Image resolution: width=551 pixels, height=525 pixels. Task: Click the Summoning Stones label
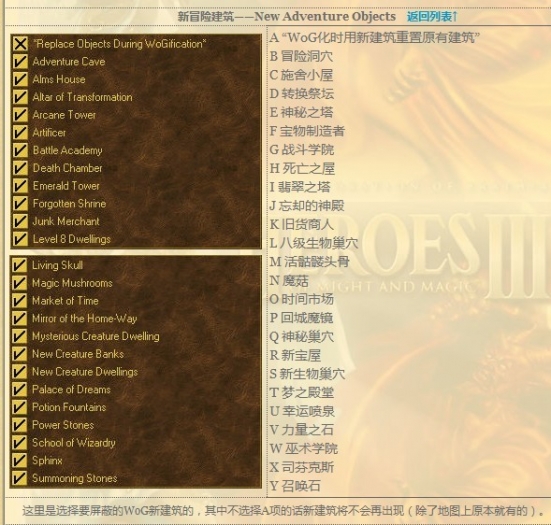[74, 478]
